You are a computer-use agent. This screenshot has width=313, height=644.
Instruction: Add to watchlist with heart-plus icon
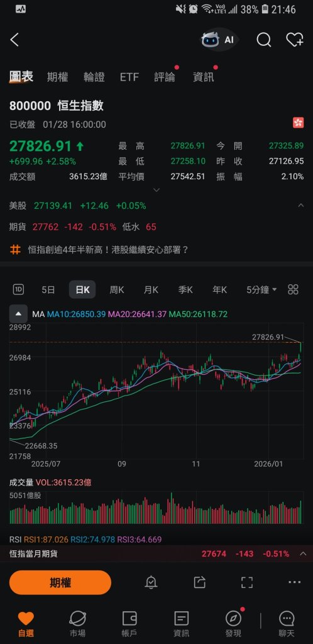[295, 40]
